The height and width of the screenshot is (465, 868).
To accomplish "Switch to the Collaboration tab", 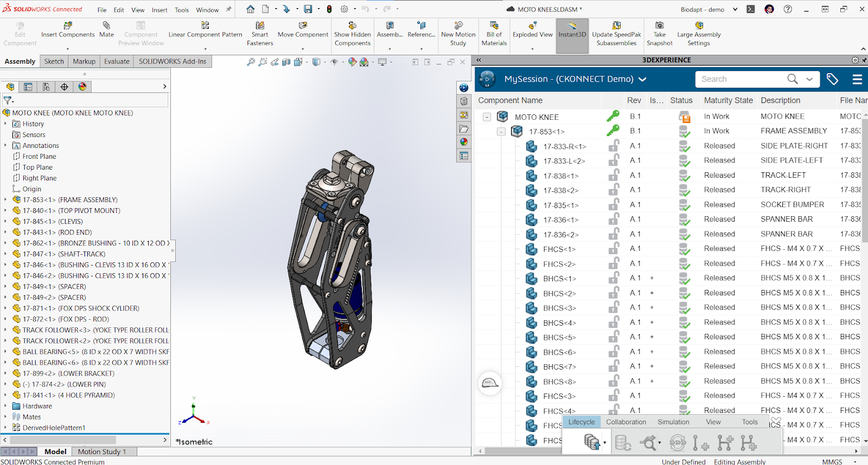I will pyautogui.click(x=626, y=422).
